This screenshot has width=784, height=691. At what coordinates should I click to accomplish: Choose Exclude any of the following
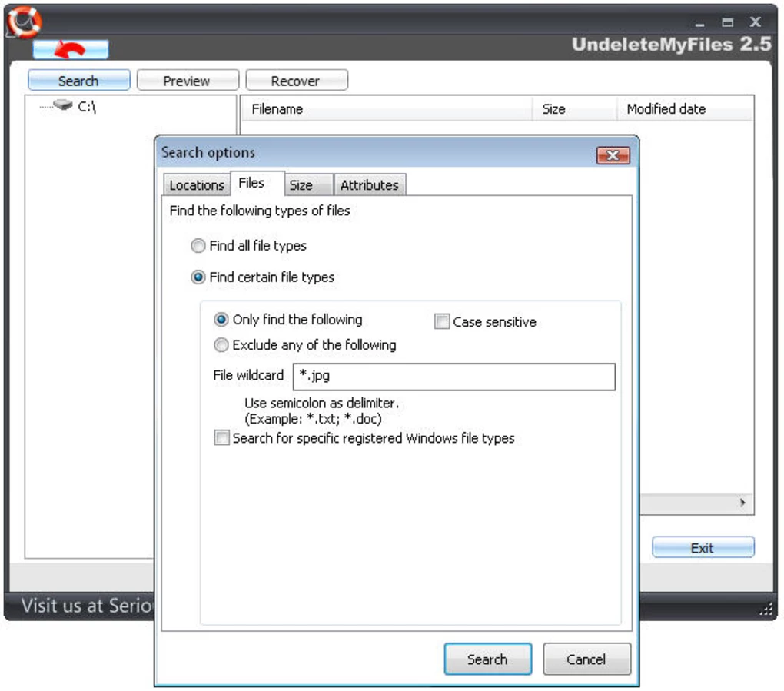[221, 345]
